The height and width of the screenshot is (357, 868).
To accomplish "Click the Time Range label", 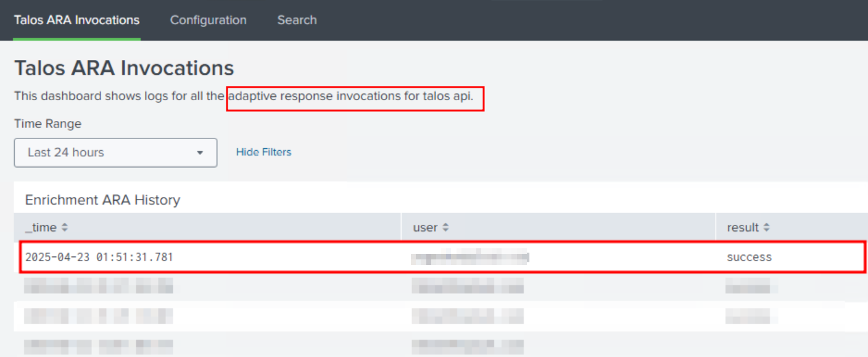I will pos(48,124).
